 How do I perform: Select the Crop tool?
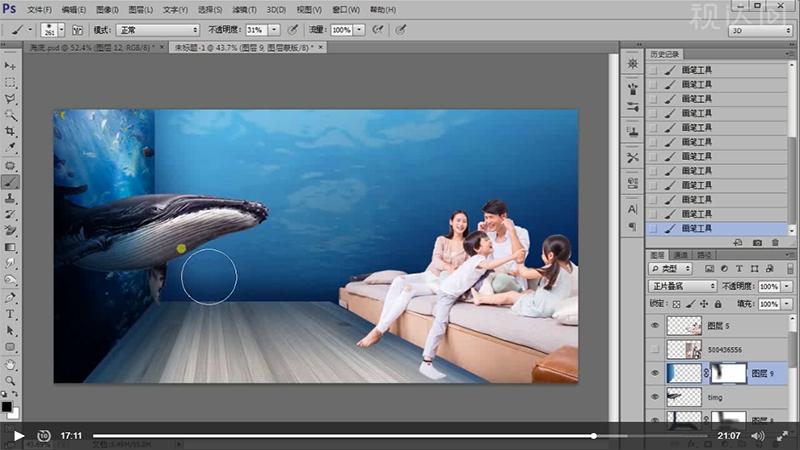pyautogui.click(x=10, y=132)
